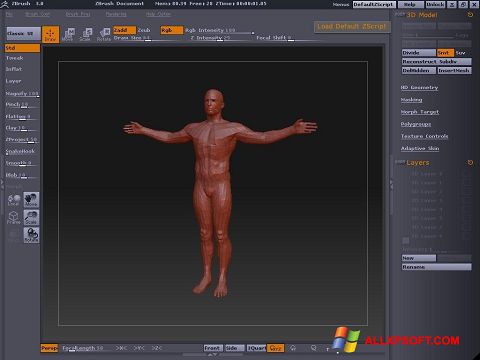Click the Divide button

pyautogui.click(x=419, y=53)
